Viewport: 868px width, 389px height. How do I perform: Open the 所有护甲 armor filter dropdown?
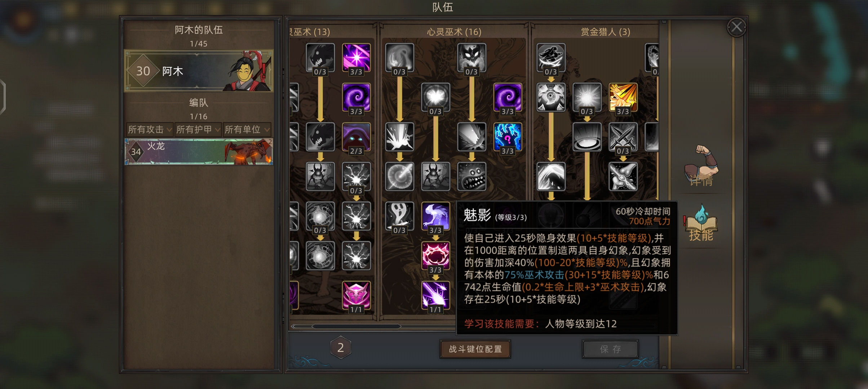pyautogui.click(x=198, y=129)
